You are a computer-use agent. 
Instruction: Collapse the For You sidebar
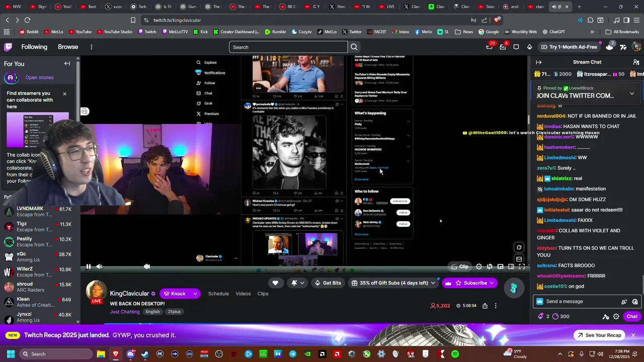tap(67, 63)
